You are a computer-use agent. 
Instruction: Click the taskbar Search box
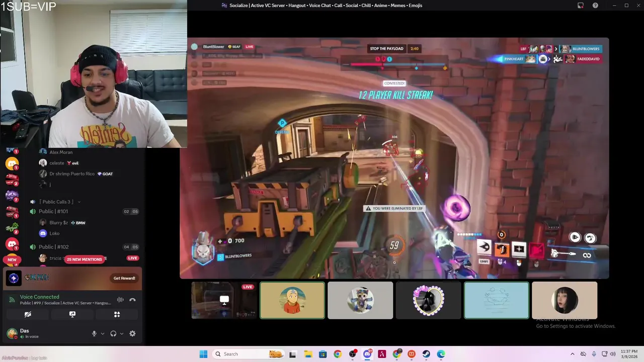coord(248,354)
